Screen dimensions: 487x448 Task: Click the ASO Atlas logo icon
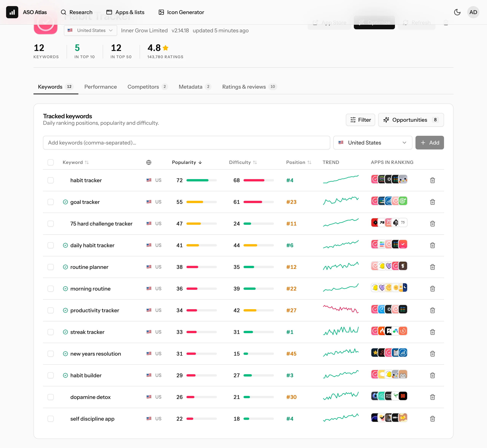click(x=12, y=12)
